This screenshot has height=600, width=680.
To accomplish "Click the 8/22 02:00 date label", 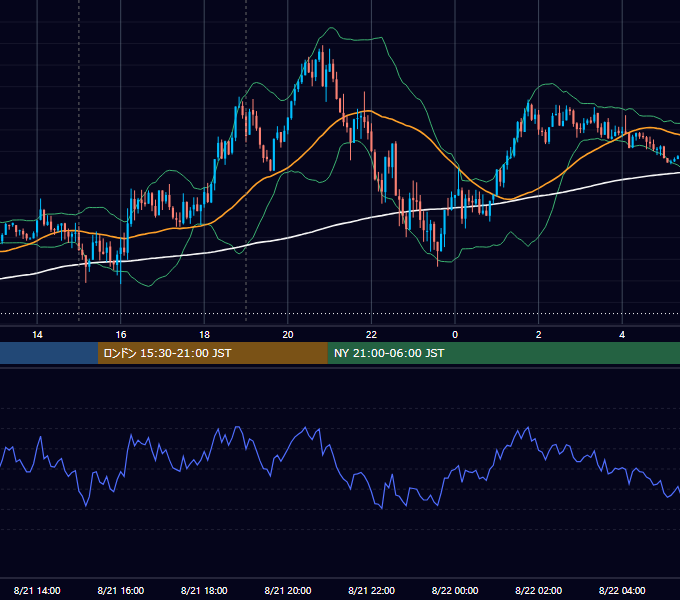I will coord(539,590).
